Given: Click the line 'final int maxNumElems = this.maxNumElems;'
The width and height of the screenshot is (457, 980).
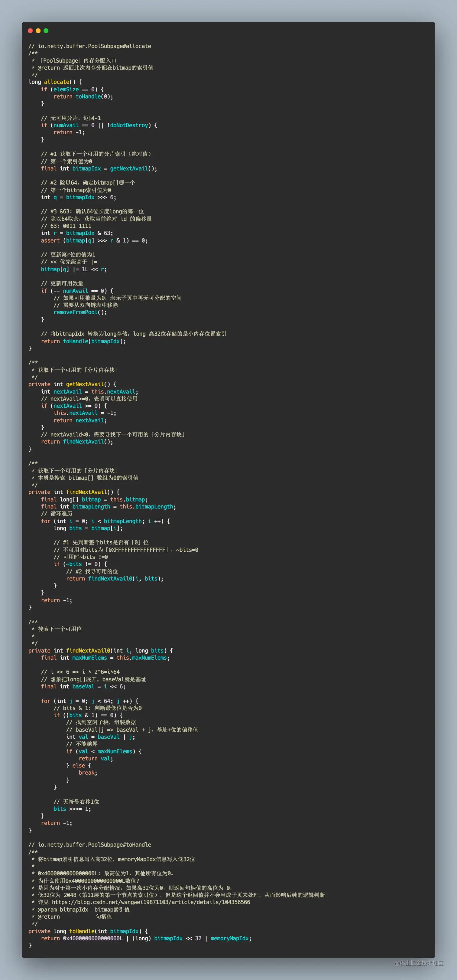Looking at the screenshot, I should coord(105,658).
